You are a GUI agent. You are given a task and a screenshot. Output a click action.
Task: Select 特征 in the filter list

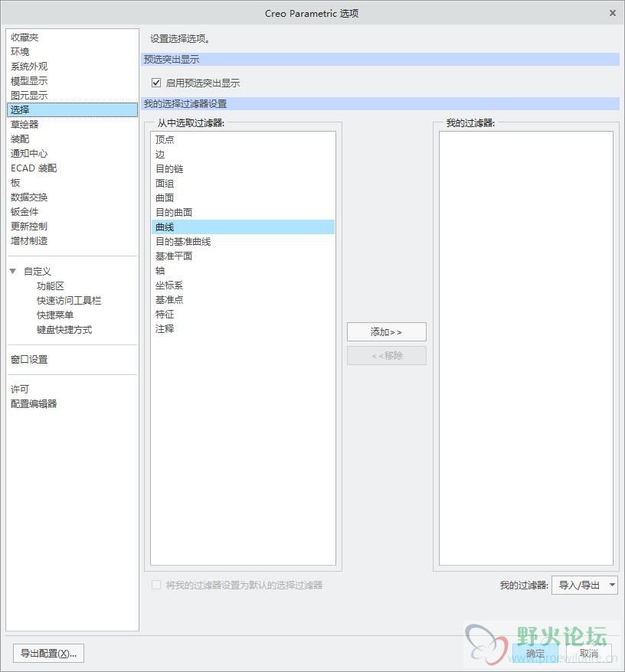point(244,315)
